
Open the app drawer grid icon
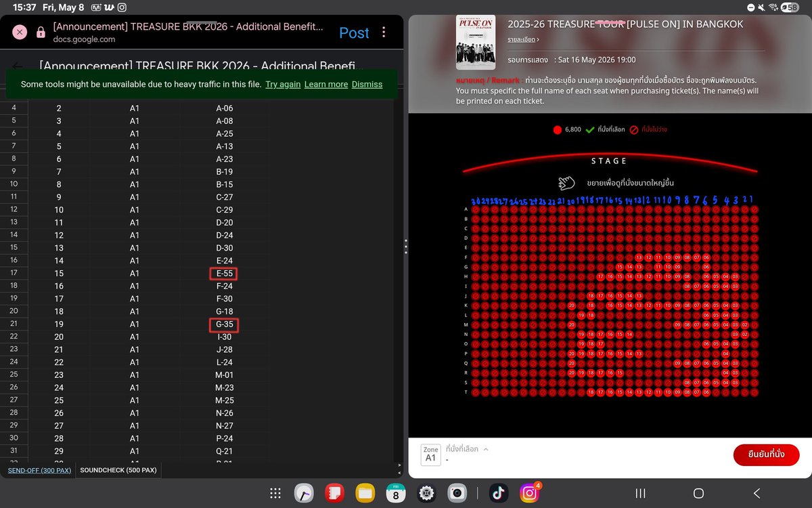coord(275,494)
